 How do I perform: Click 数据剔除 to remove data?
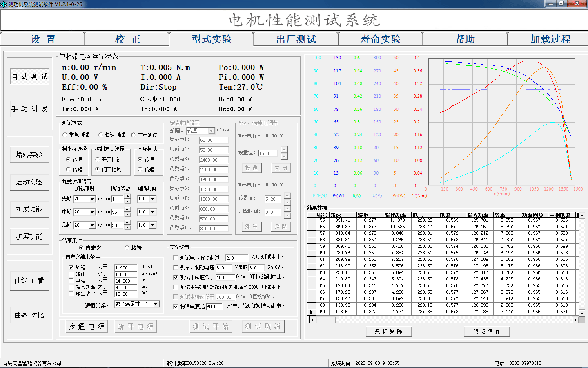pos(388,332)
